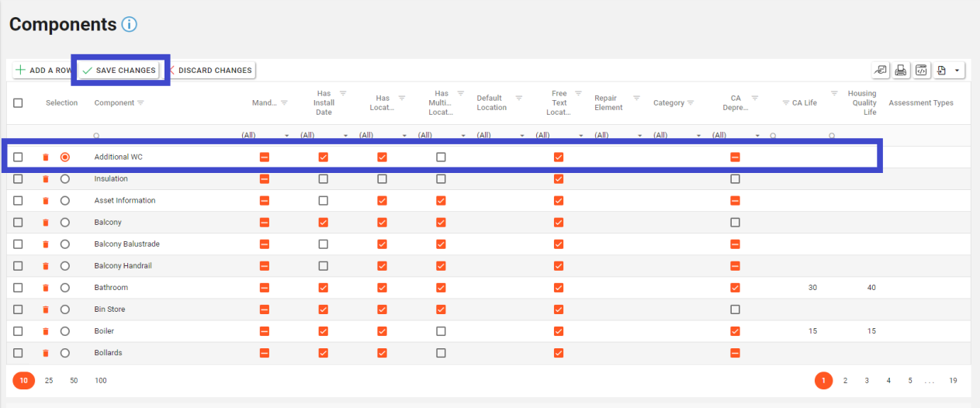Click the Discard Changes button
980x408 pixels.
[x=210, y=71]
